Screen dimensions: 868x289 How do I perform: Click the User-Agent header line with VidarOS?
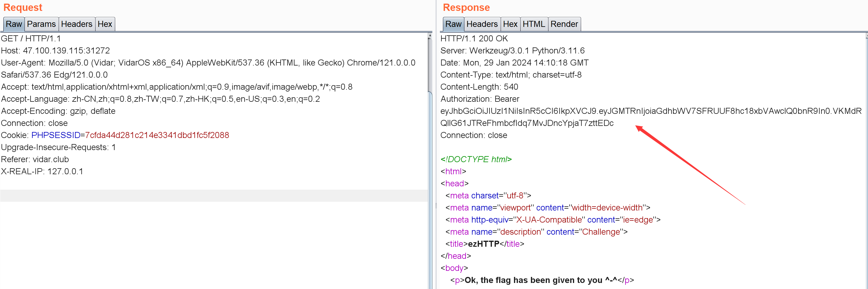pyautogui.click(x=208, y=63)
